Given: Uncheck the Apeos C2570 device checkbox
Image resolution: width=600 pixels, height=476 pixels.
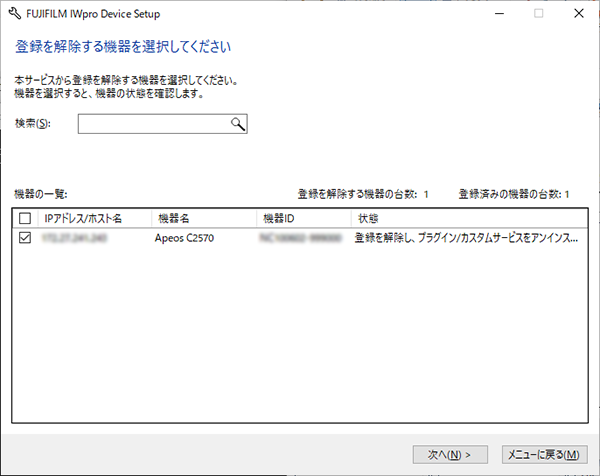Looking at the screenshot, I should click(25, 238).
